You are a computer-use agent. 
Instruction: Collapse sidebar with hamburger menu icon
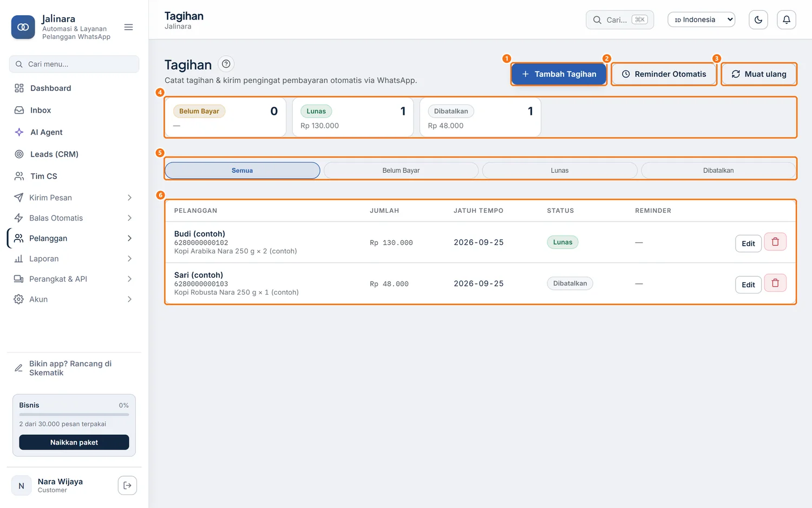pyautogui.click(x=128, y=27)
